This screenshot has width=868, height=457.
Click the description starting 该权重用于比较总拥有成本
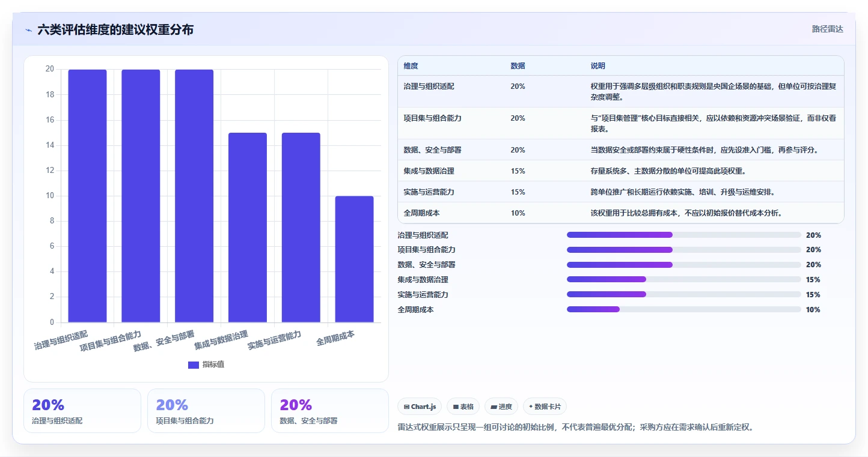coord(686,213)
